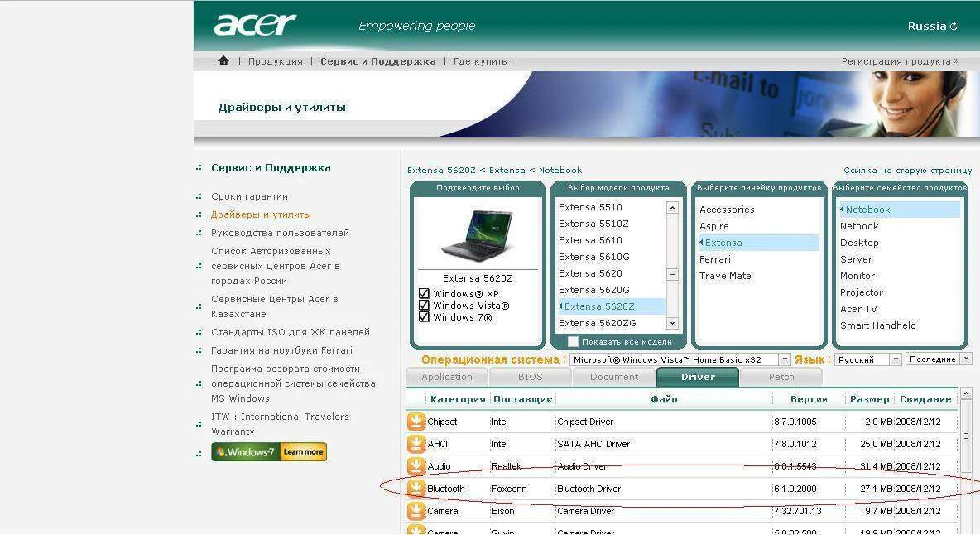Select Projector in the product family list

862,292
